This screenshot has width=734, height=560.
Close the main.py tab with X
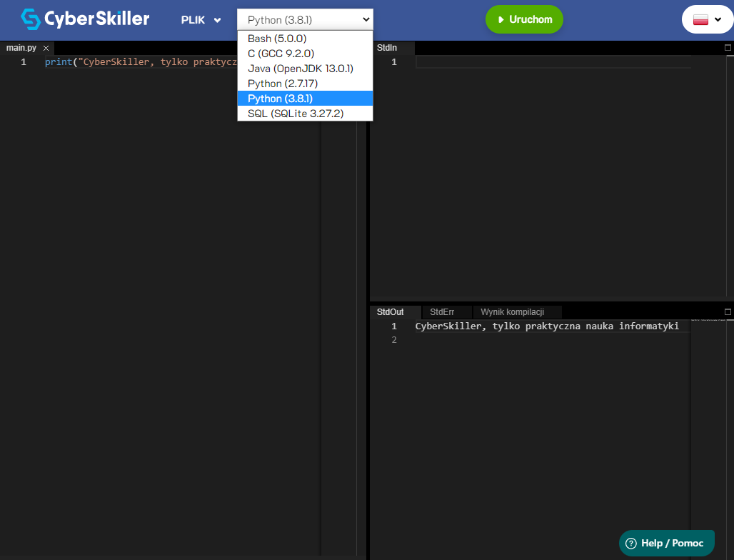[46, 48]
